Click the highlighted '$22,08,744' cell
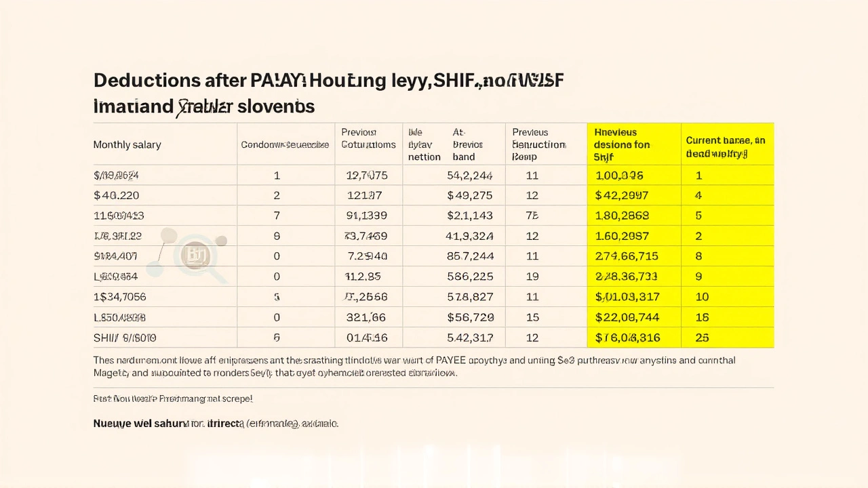 click(x=627, y=317)
